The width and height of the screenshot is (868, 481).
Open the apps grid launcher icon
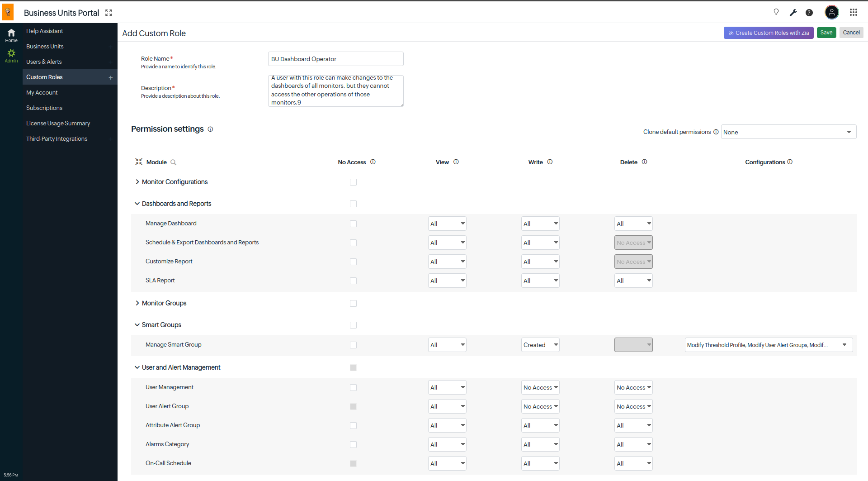tap(854, 12)
